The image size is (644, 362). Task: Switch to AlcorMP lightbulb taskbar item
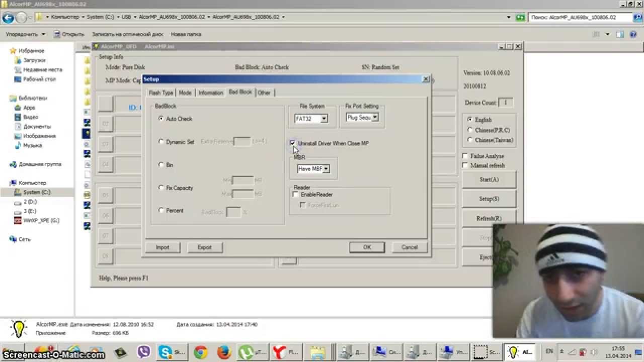(x=521, y=352)
